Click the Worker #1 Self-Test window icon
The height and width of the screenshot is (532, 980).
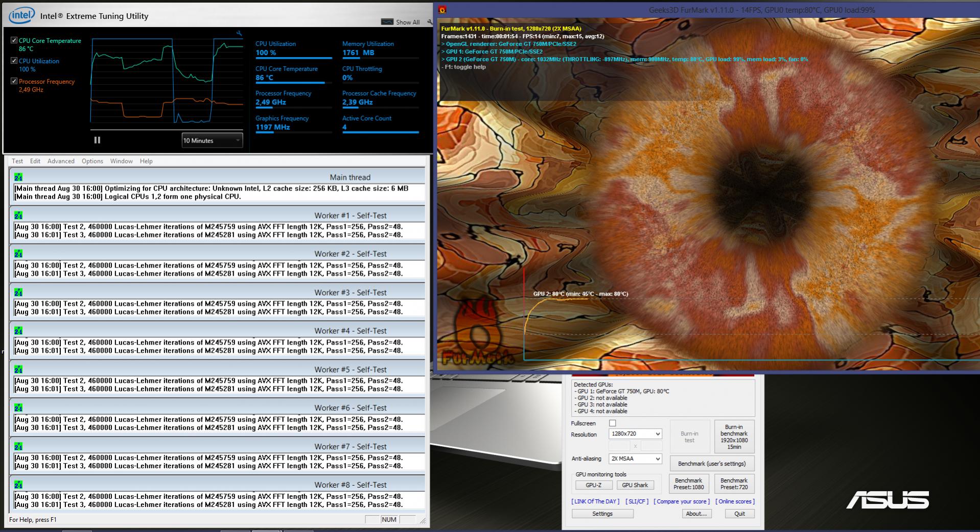tap(18, 215)
